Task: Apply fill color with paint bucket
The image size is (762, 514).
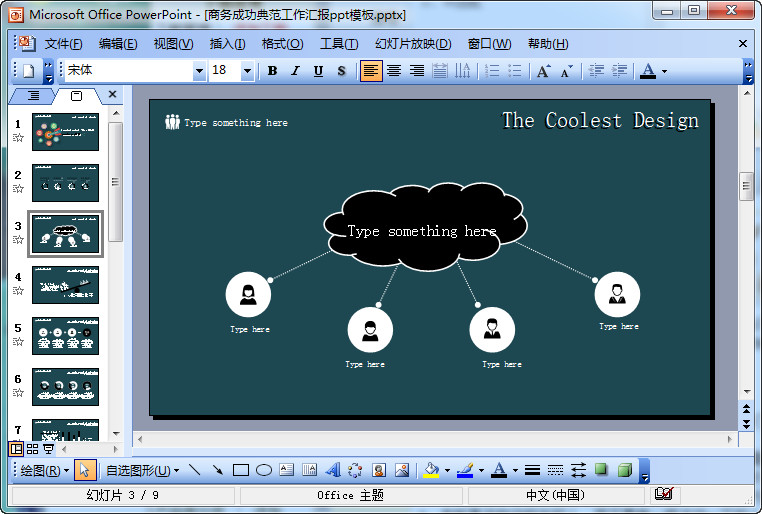Action: click(x=431, y=470)
